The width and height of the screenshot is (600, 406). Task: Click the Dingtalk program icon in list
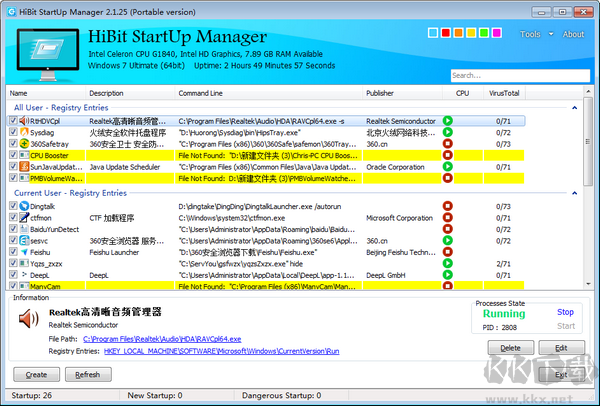(23, 205)
